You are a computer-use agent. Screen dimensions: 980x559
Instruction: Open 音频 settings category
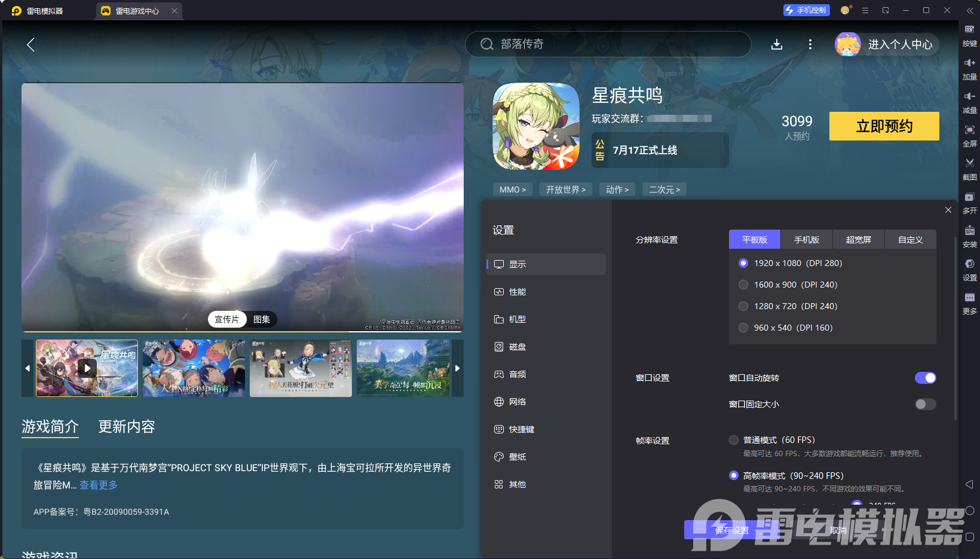pyautogui.click(x=546, y=374)
